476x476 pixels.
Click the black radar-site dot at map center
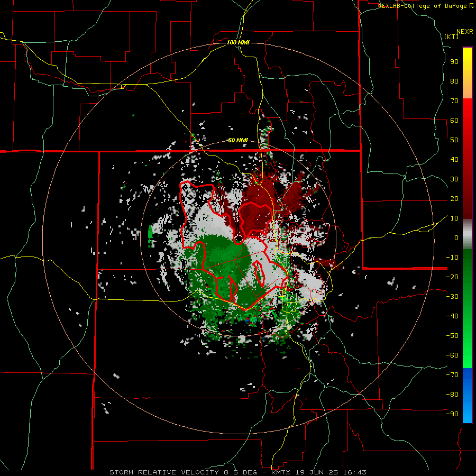point(239,239)
